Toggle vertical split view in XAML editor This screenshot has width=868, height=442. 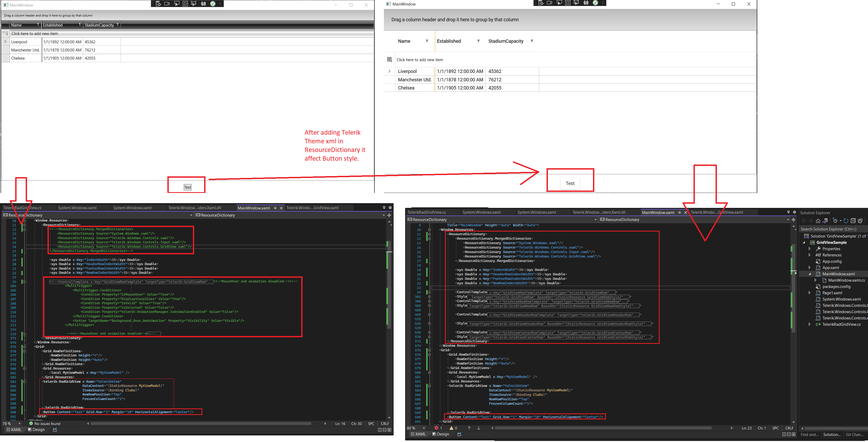pos(380,430)
